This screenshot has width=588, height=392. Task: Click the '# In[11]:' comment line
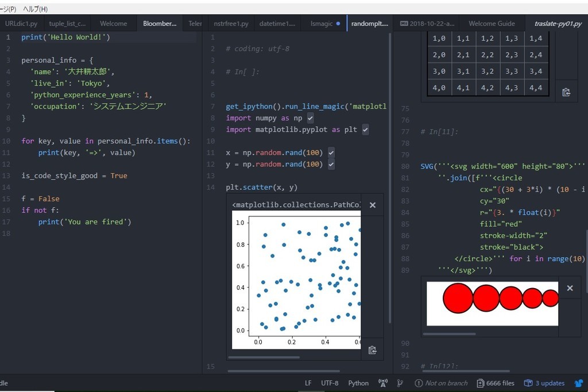coord(439,132)
